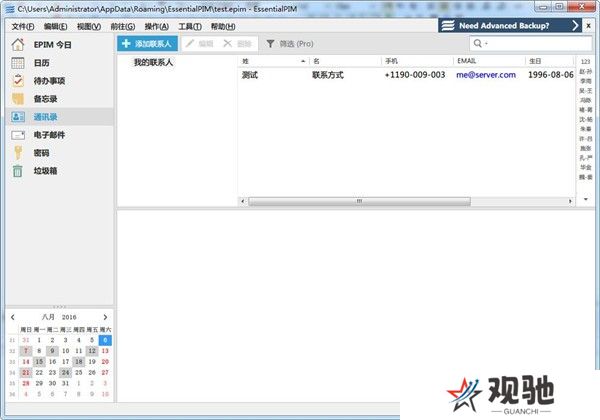Open the 文件(F) menu
This screenshot has height=420, width=600.
[x=23, y=26]
